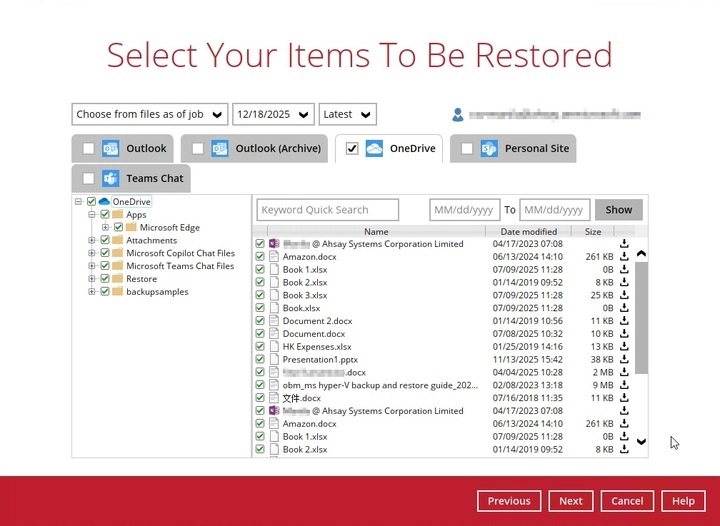The width and height of the screenshot is (720, 526).
Task: Open the 'Choose from files as of job' dropdown
Action: [150, 114]
